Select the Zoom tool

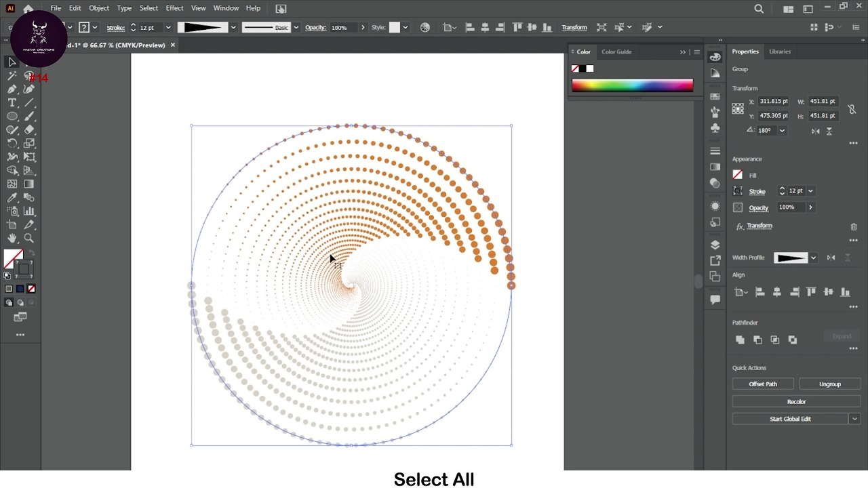(x=29, y=239)
